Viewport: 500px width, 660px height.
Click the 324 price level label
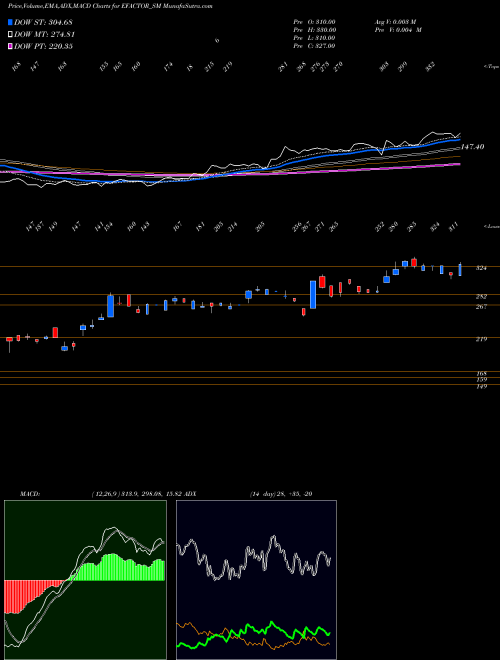pyautogui.click(x=481, y=268)
